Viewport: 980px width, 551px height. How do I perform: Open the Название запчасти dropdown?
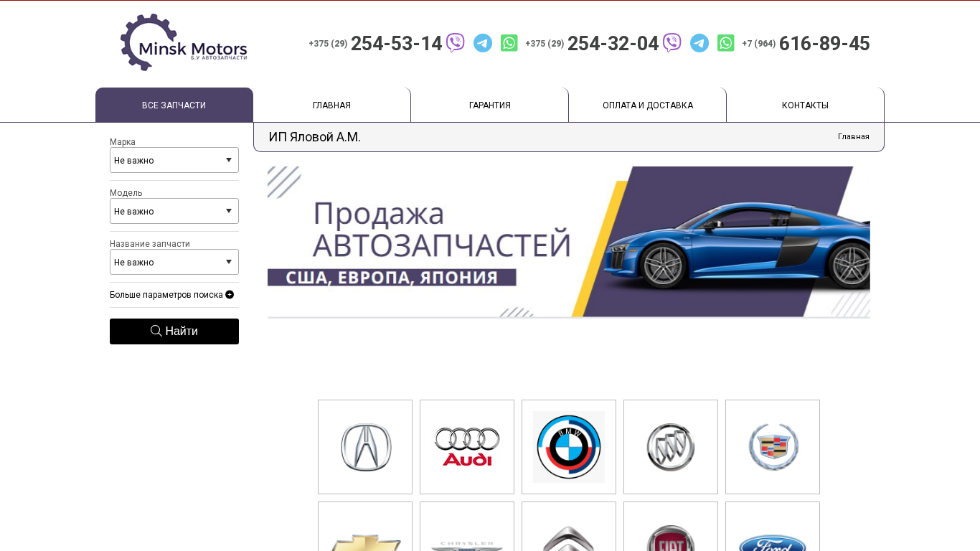174,262
